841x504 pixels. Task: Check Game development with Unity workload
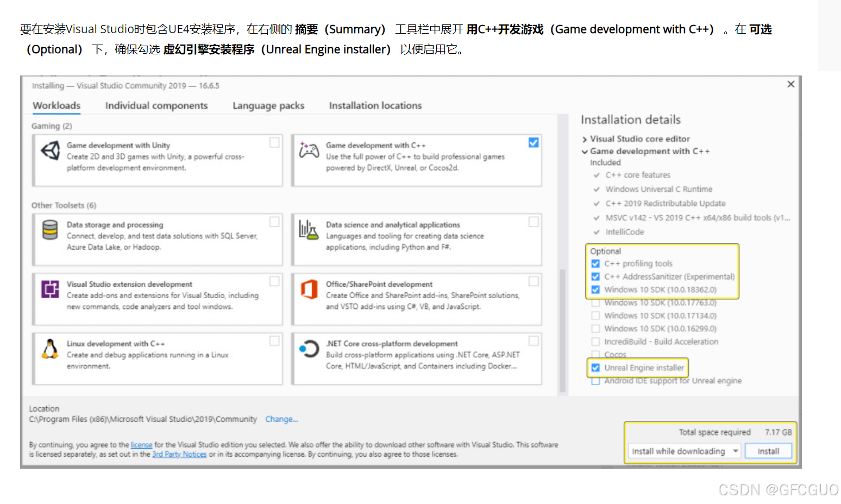(274, 142)
